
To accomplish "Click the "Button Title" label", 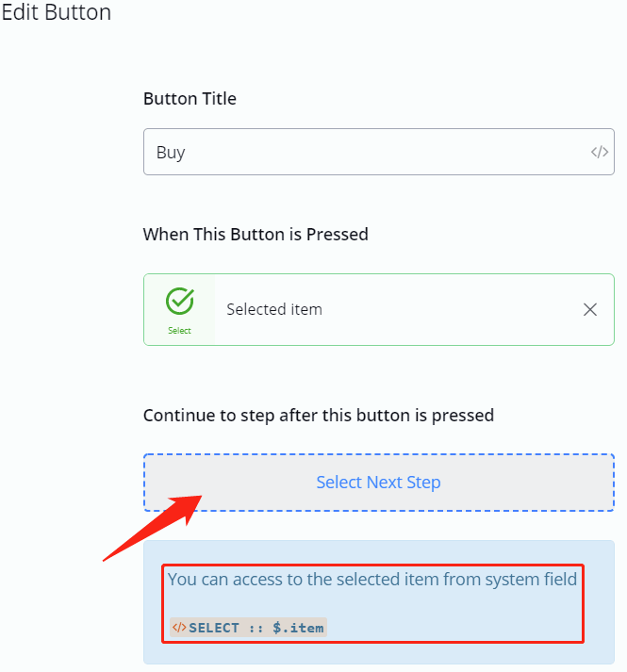I will click(x=190, y=99).
